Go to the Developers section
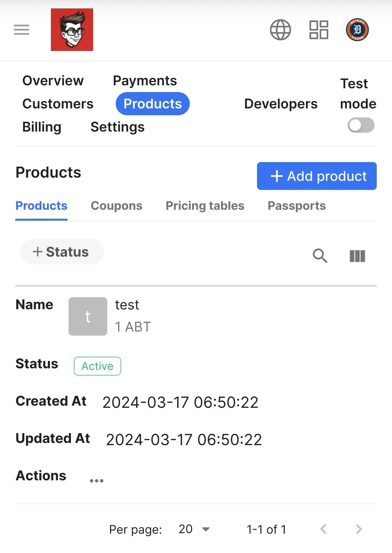Viewport: 392px width, 553px height. click(x=281, y=104)
